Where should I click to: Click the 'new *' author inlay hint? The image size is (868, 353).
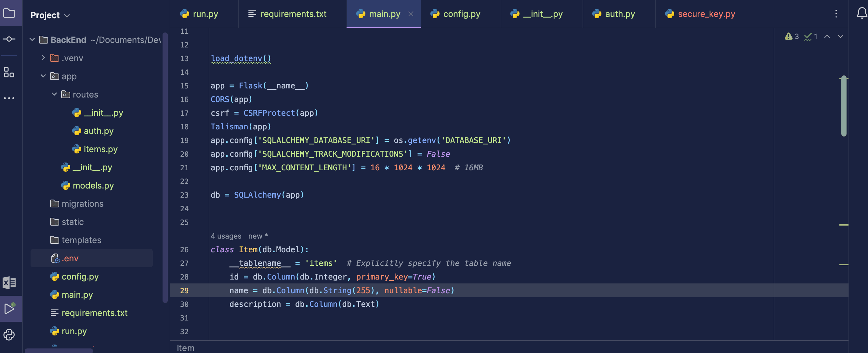[x=258, y=236]
